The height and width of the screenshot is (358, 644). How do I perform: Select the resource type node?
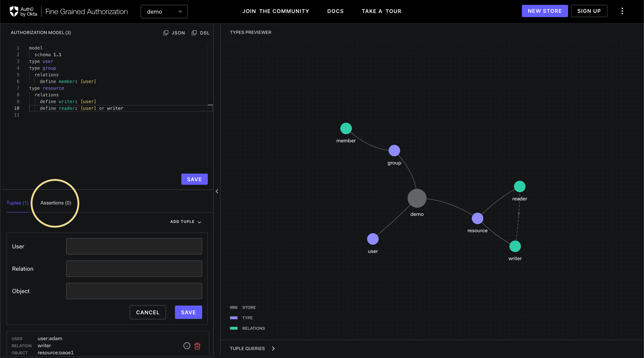point(477,218)
